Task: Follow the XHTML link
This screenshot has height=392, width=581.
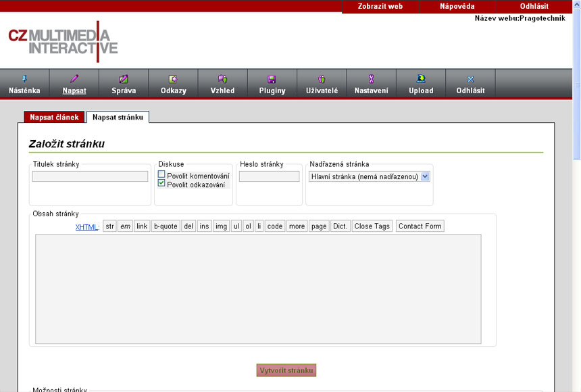Action: 86,227
